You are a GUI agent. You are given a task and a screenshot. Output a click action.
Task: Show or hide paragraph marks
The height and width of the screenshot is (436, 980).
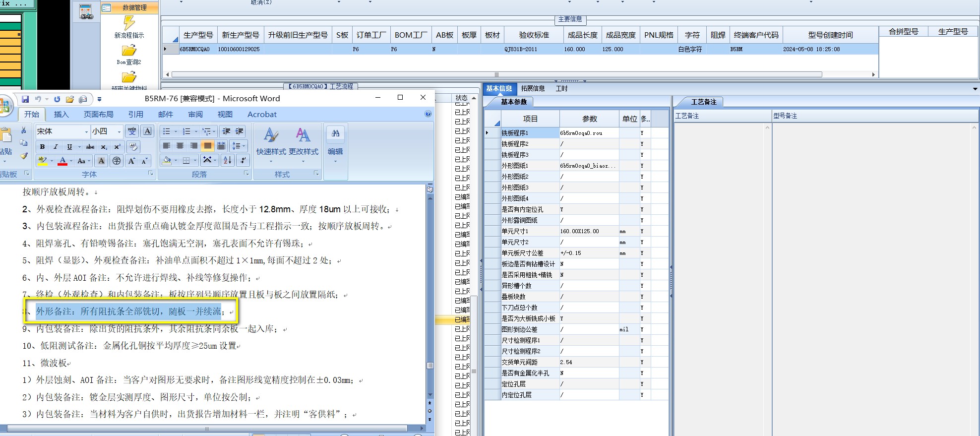tap(243, 160)
